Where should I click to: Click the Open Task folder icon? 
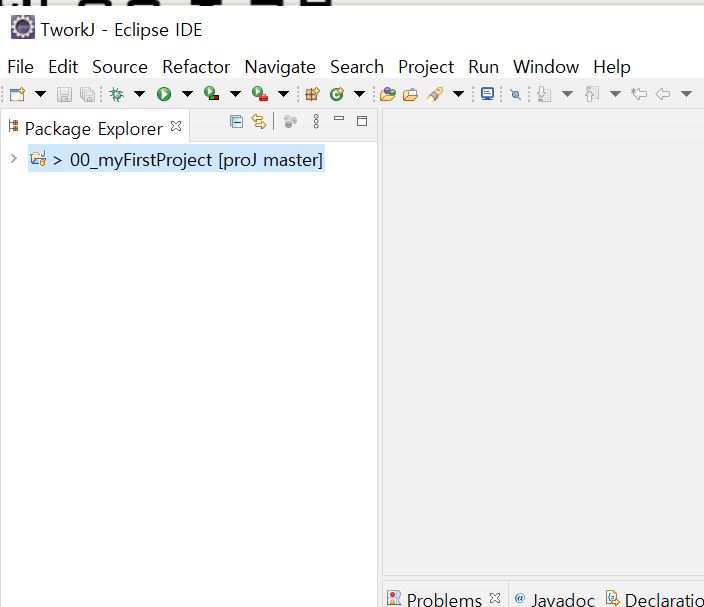410,95
